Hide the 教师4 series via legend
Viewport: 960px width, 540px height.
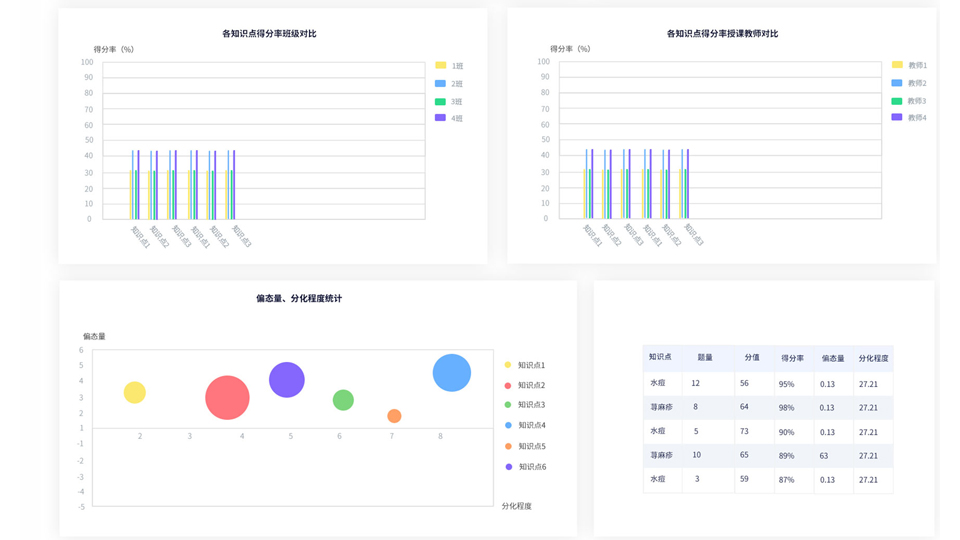909,118
